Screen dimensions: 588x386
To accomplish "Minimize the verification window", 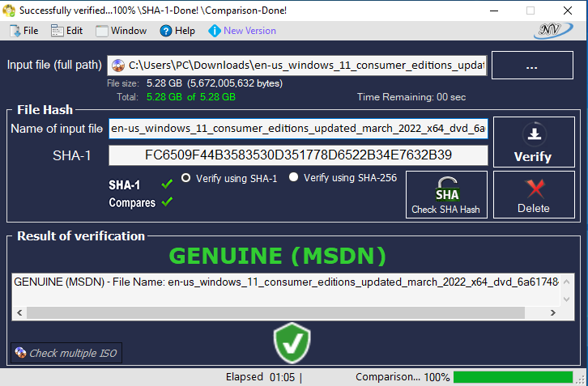I will click(494, 11).
